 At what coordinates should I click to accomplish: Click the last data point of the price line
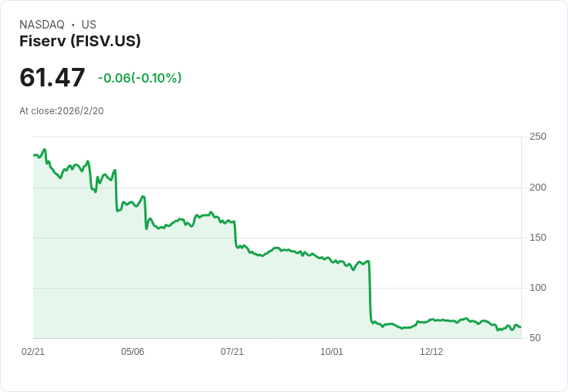[x=520, y=326]
